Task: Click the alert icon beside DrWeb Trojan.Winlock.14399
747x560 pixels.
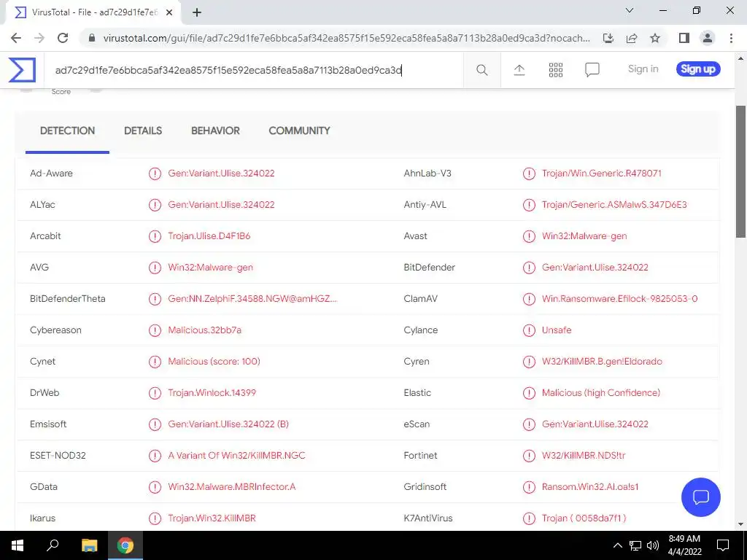Action: click(155, 393)
